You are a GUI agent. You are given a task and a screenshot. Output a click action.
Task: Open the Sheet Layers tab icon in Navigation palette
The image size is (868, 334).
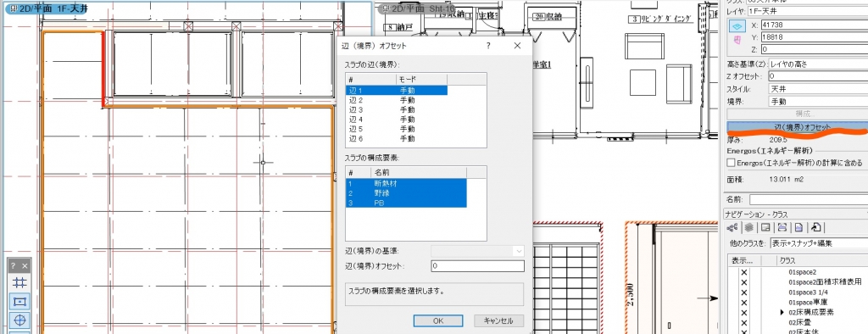(765, 227)
